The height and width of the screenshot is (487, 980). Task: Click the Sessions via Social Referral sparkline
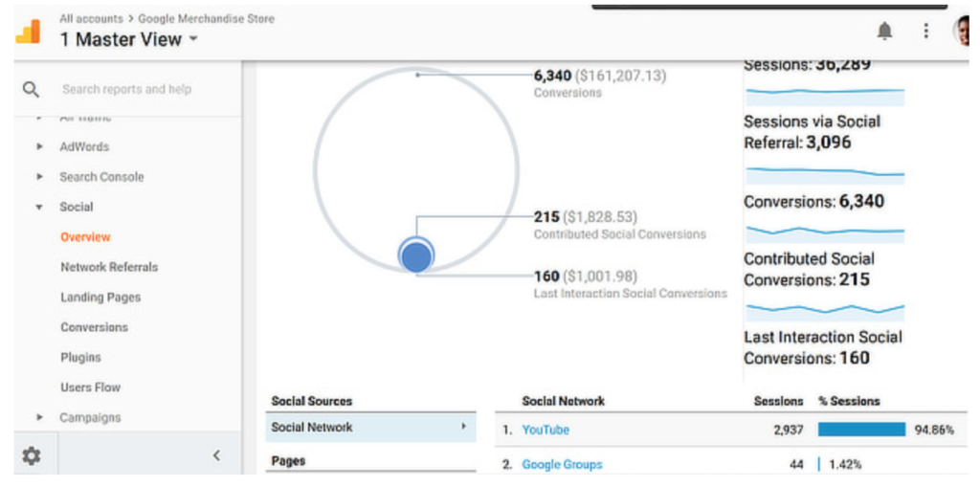pos(824,174)
